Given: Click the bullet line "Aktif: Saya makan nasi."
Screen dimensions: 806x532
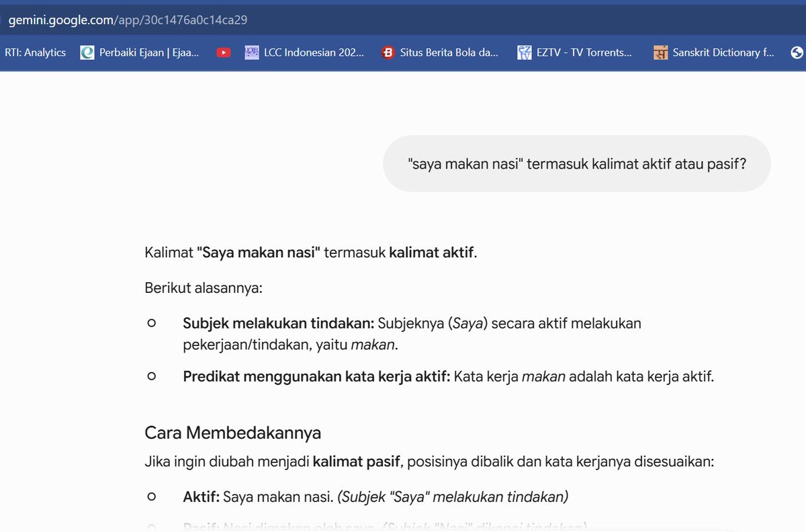Looking at the screenshot, I should point(375,497).
